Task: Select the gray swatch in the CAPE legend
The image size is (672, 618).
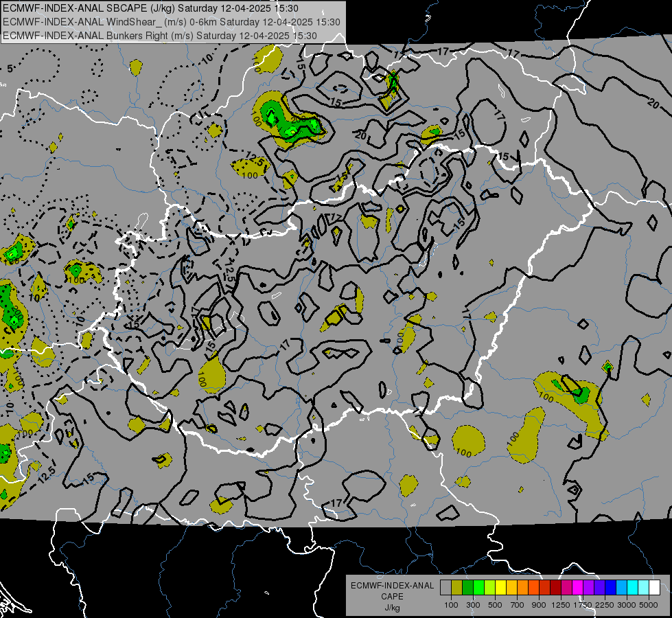Action: coord(445,587)
